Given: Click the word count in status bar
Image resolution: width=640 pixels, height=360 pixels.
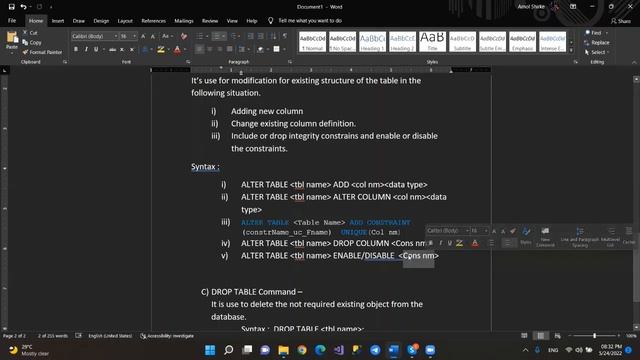Looking at the screenshot, I should [x=53, y=336].
